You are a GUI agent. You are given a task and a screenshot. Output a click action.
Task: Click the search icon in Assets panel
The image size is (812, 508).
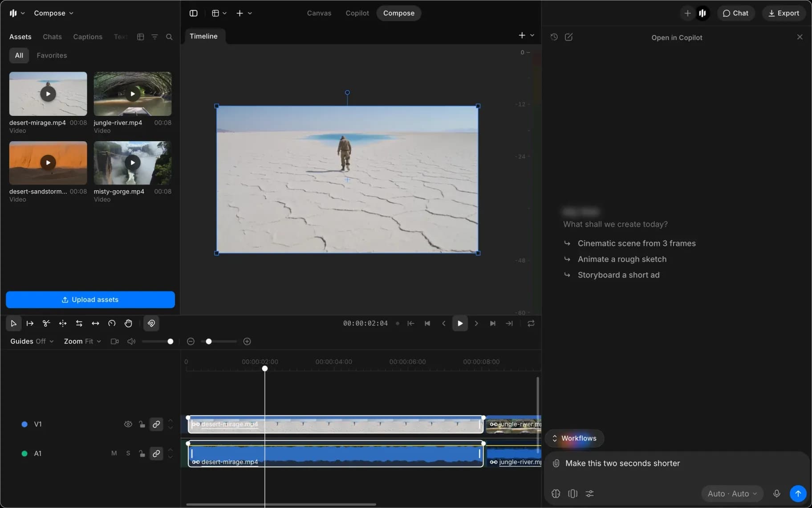169,37
